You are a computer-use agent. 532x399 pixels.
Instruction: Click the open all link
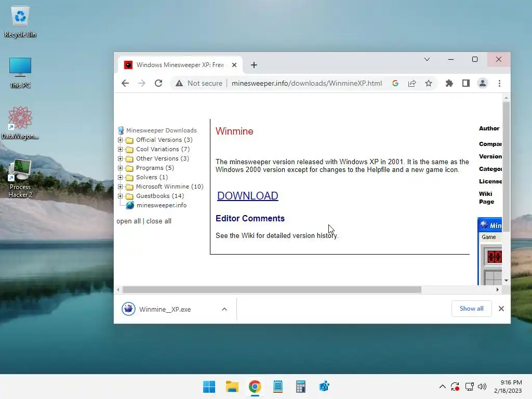(129, 221)
